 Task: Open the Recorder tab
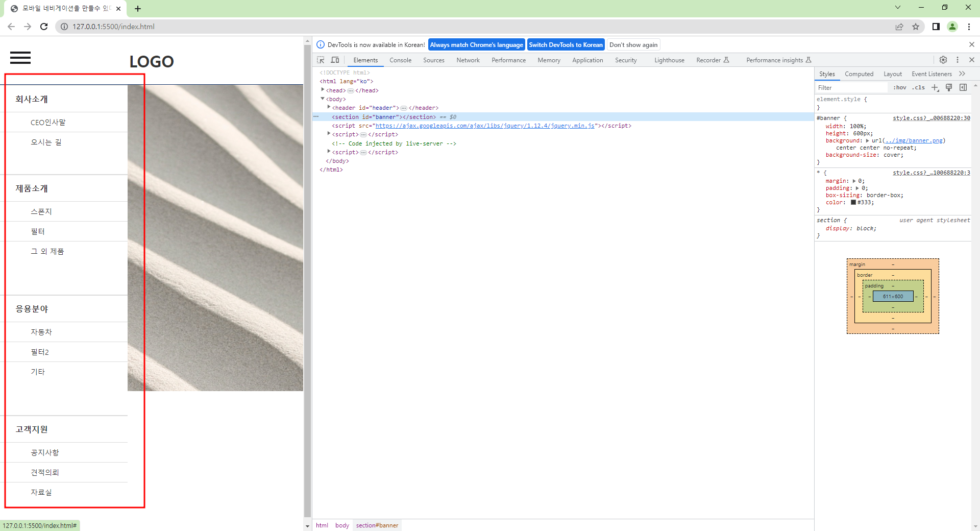pyautogui.click(x=713, y=60)
